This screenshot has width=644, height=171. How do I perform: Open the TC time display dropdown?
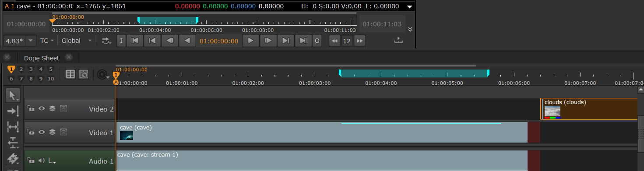pos(47,41)
